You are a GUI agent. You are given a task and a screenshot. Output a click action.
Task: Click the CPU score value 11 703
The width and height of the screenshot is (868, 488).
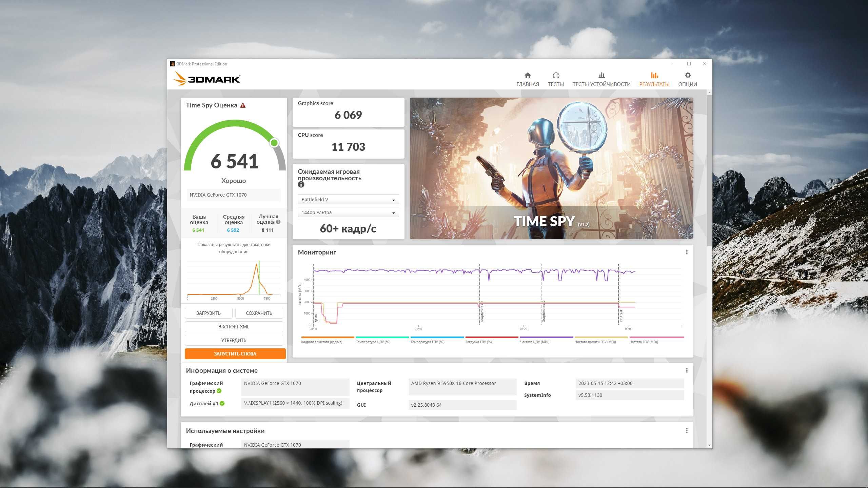[x=348, y=147]
